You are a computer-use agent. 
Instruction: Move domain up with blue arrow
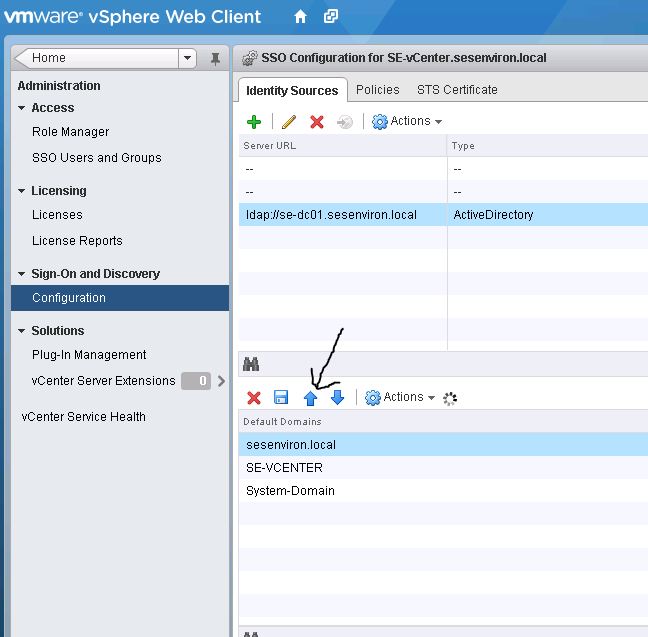[x=310, y=398]
